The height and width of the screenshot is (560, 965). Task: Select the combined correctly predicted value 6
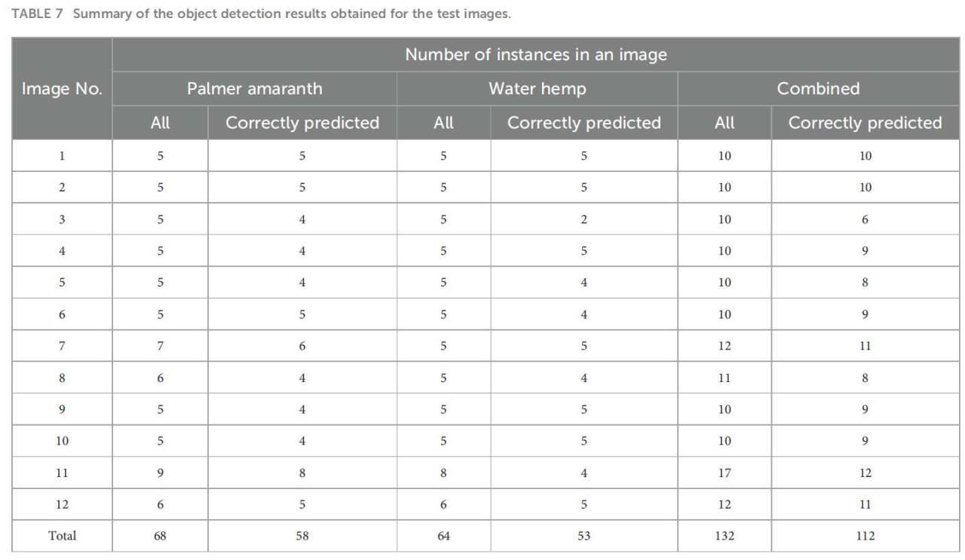point(865,220)
